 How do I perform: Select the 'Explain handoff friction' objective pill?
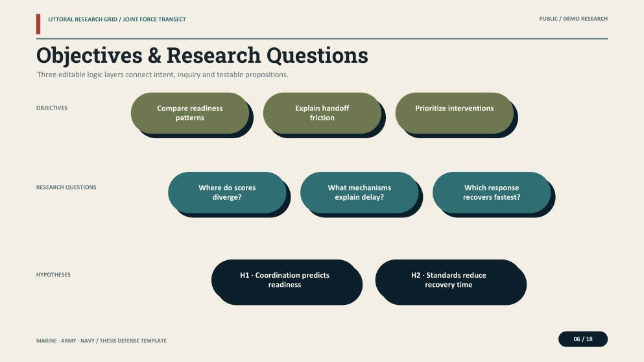tap(322, 113)
